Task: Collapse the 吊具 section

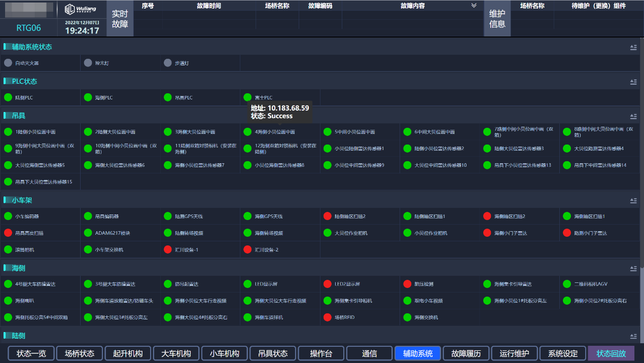Action: click(x=633, y=116)
